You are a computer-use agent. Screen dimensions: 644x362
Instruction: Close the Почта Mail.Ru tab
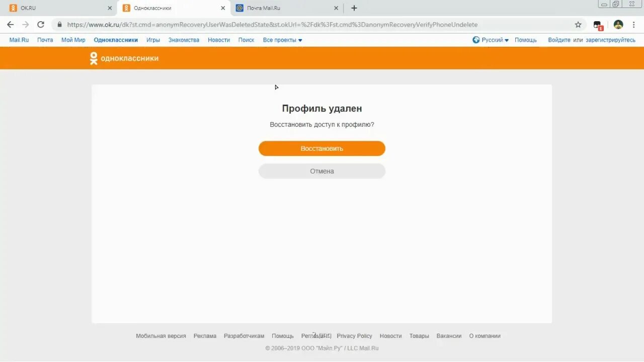(x=336, y=8)
